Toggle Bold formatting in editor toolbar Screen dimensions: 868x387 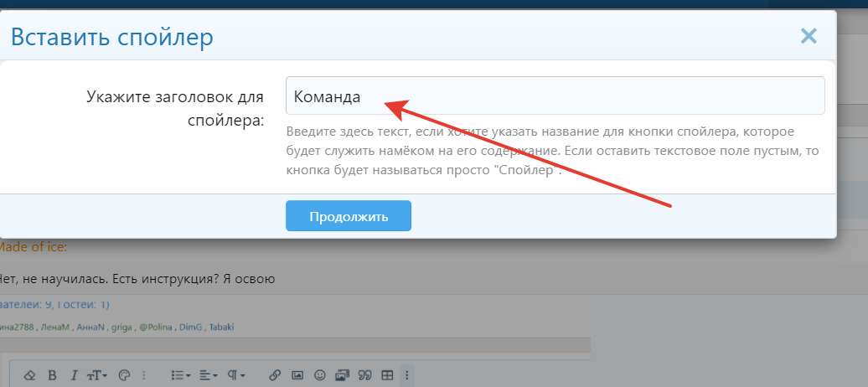(52, 375)
